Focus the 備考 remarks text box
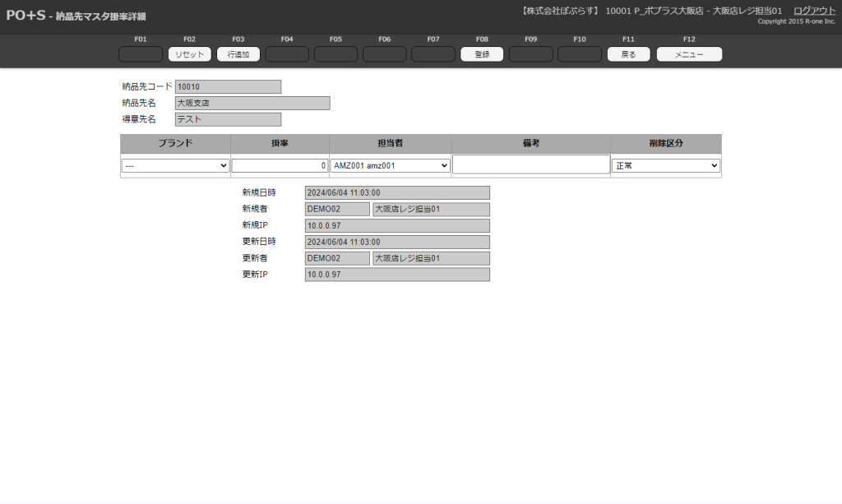Screen dimensions: 842x504 530,164
